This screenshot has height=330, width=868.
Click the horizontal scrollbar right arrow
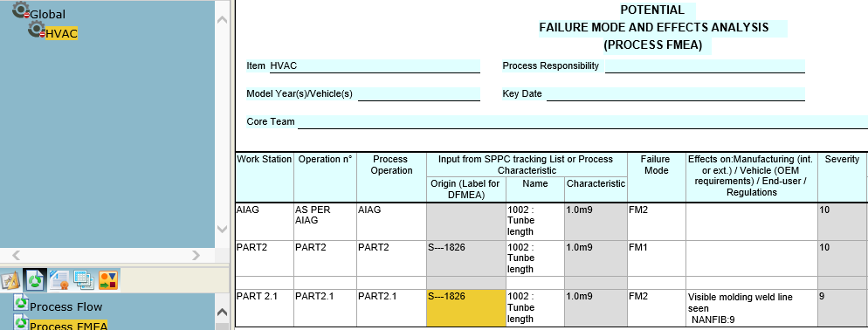(x=196, y=255)
